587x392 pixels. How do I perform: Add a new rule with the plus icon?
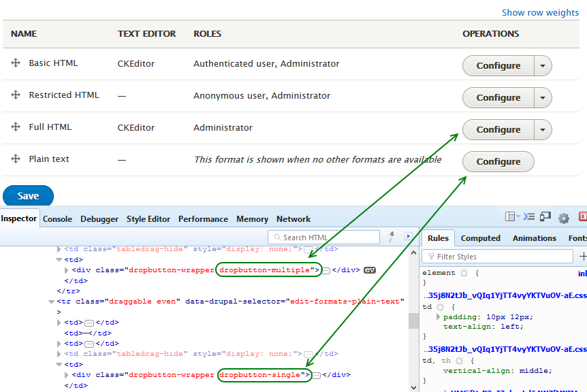(x=582, y=256)
